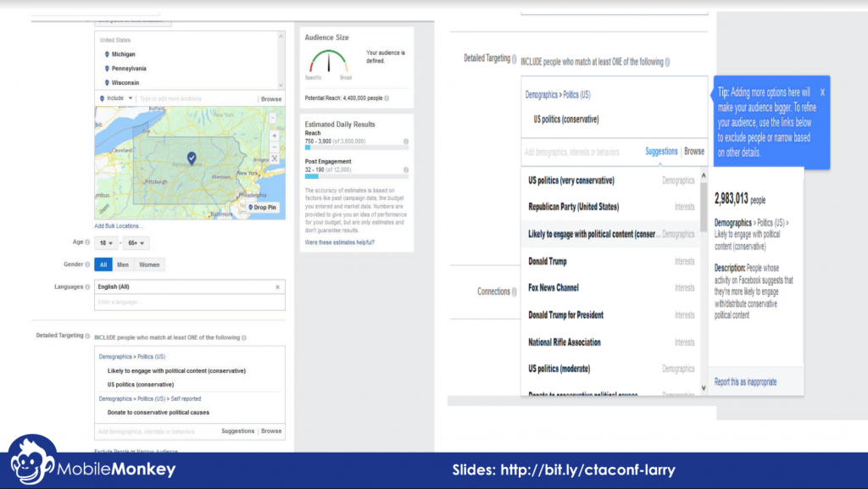Click scroll-down arrow in locations list

click(x=281, y=86)
